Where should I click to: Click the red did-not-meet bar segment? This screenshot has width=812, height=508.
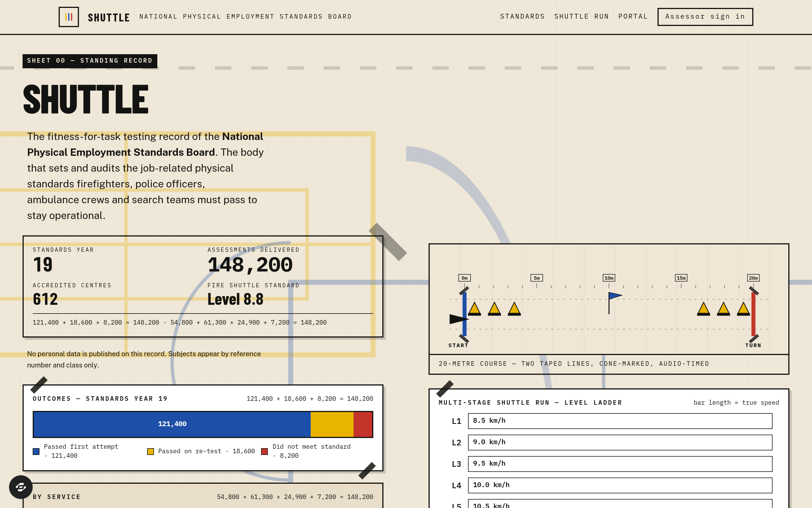[x=363, y=424]
